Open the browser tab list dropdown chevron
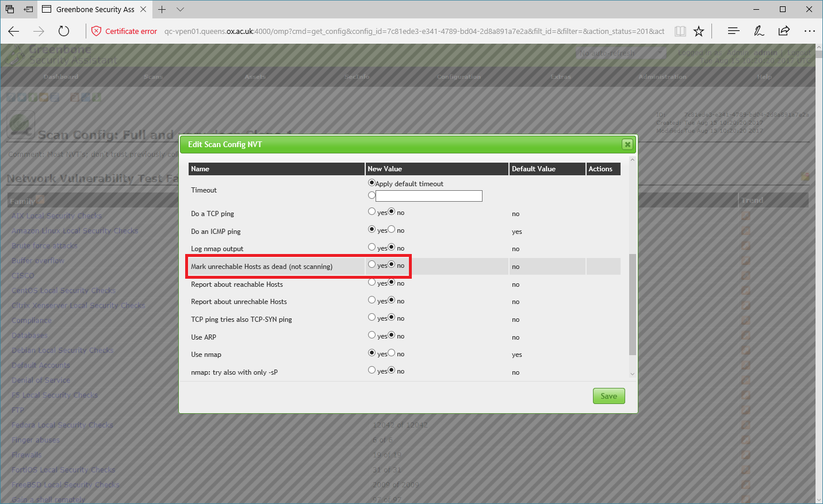This screenshot has height=504, width=823. [180, 9]
